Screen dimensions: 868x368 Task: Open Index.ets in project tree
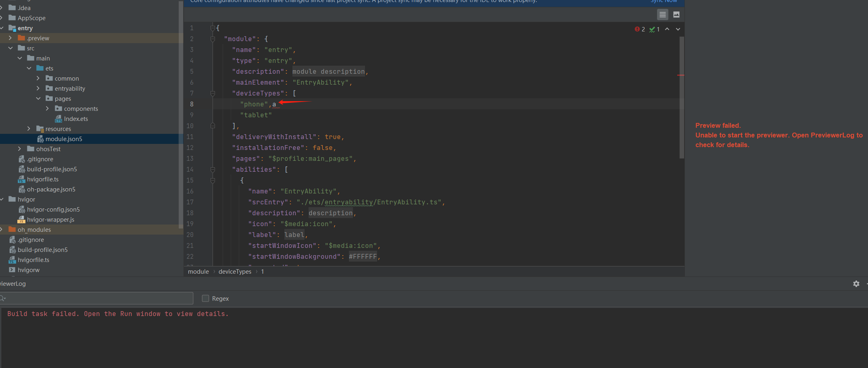76,119
